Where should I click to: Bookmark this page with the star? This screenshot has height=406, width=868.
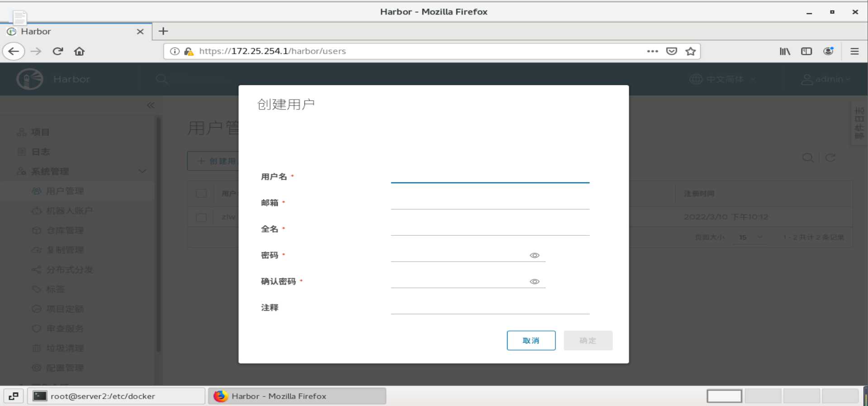[690, 51]
